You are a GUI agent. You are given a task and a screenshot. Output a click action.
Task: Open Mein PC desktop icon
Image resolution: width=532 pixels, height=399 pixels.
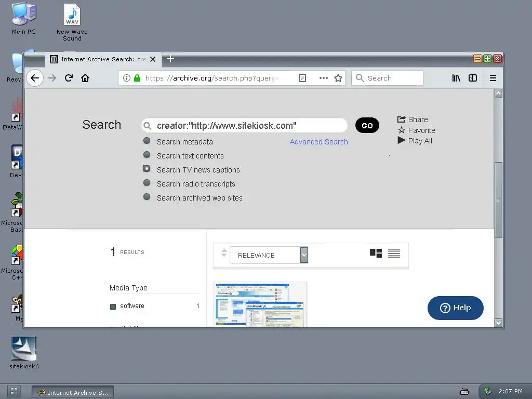pyautogui.click(x=24, y=18)
